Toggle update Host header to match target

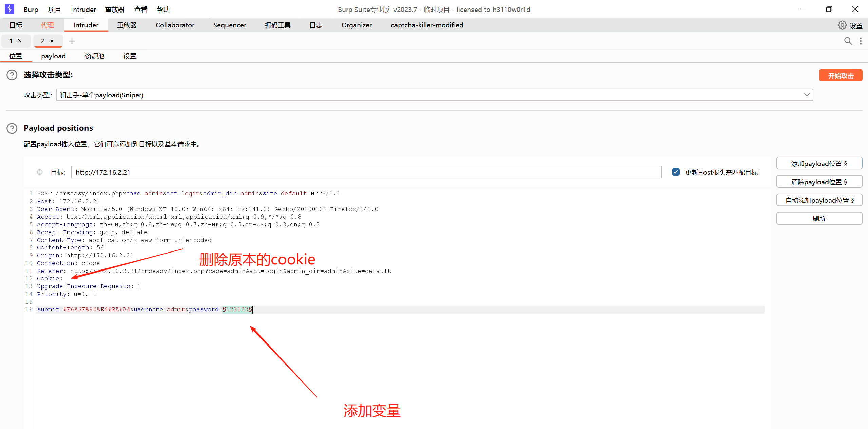point(676,172)
